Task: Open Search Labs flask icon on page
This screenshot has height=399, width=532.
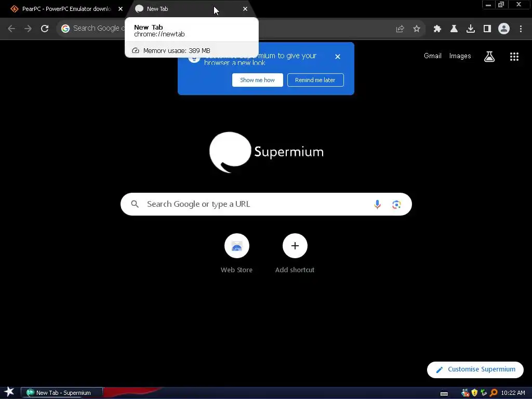Action: (489, 57)
